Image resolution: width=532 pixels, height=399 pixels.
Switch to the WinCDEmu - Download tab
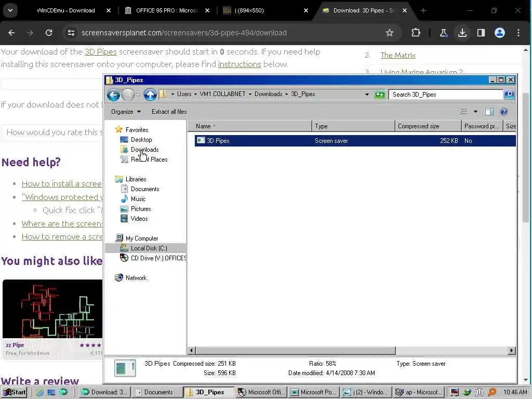[66, 10]
